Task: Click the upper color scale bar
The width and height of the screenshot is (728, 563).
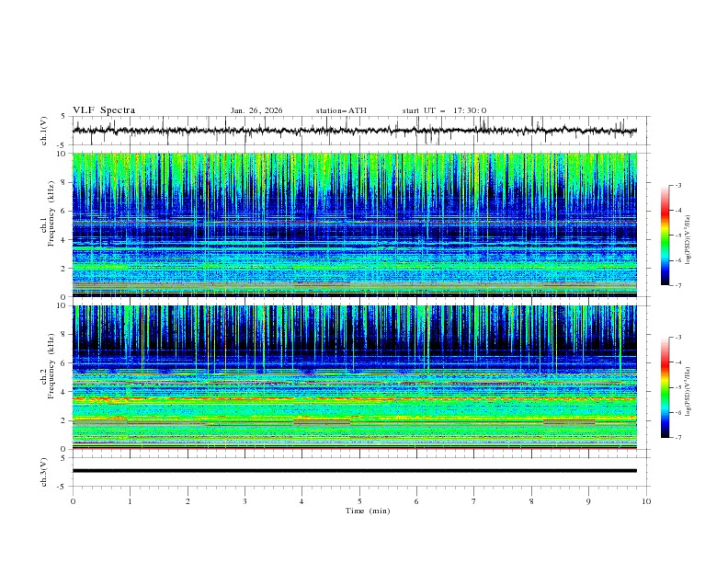Action: click(x=665, y=236)
